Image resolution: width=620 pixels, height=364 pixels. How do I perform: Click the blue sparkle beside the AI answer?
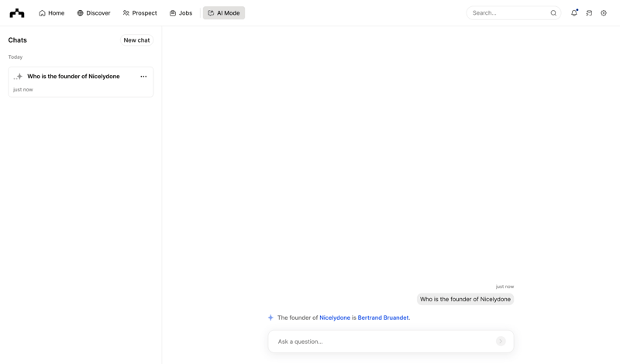[270, 318]
